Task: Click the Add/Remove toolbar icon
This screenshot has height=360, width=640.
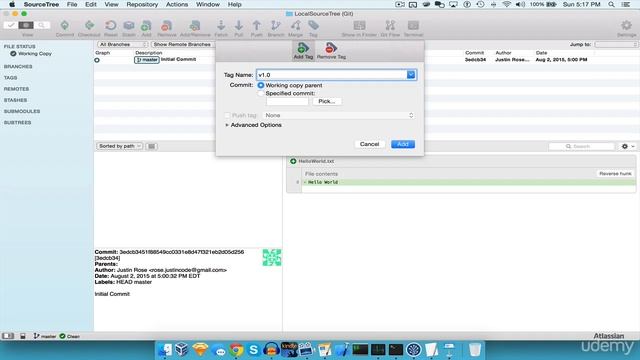Action: [195, 26]
